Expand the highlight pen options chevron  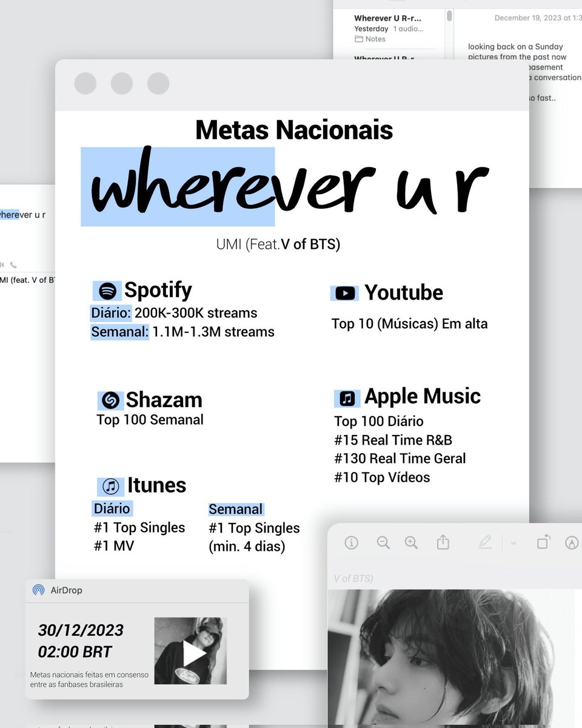[x=513, y=543]
